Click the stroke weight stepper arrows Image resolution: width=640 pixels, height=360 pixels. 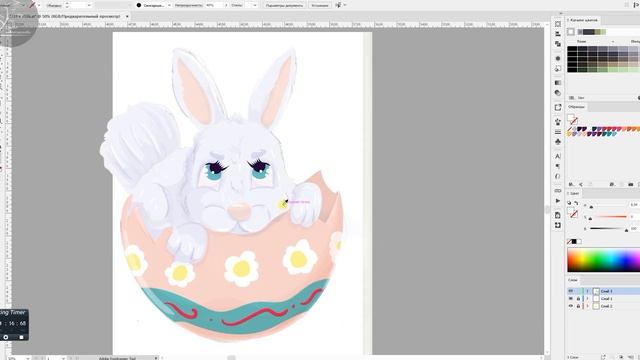(x=67, y=5)
